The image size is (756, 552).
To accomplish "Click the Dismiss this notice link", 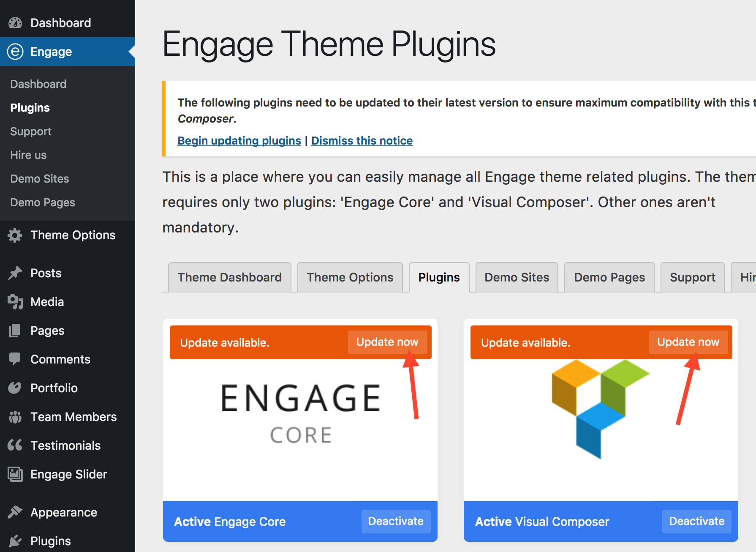I will [x=362, y=141].
